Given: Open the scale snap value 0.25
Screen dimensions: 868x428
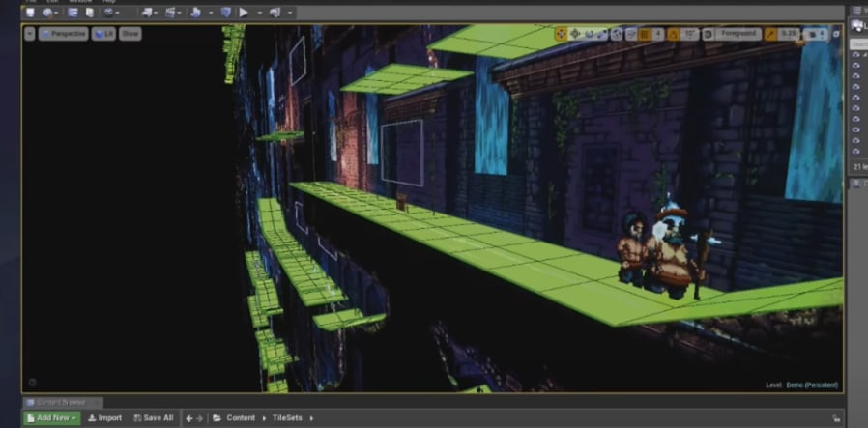Looking at the screenshot, I should pos(789,34).
